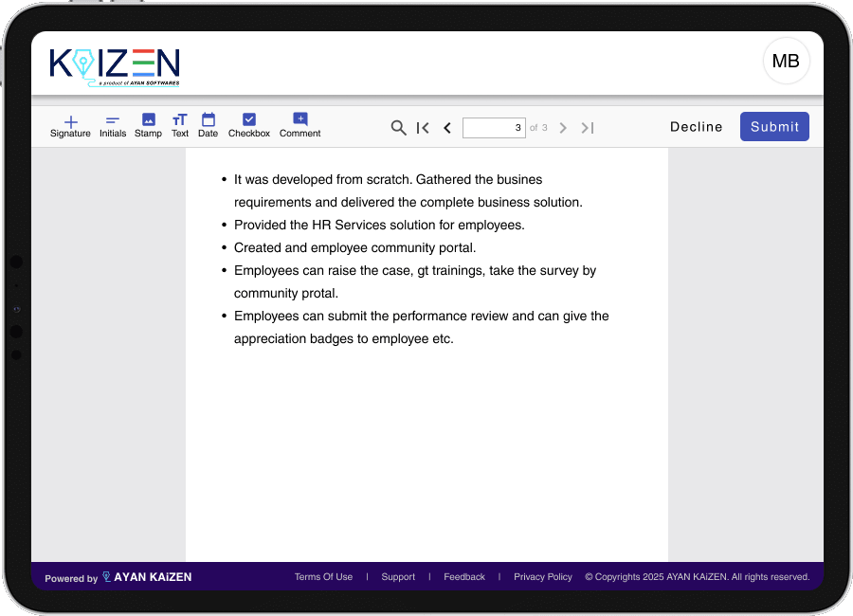Select the Signature tool
Viewport: 853px width, 616px height.
point(70,126)
